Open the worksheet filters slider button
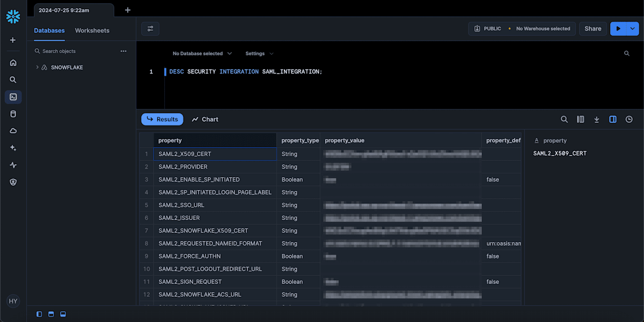Image resolution: width=644 pixels, height=322 pixels. point(150,29)
